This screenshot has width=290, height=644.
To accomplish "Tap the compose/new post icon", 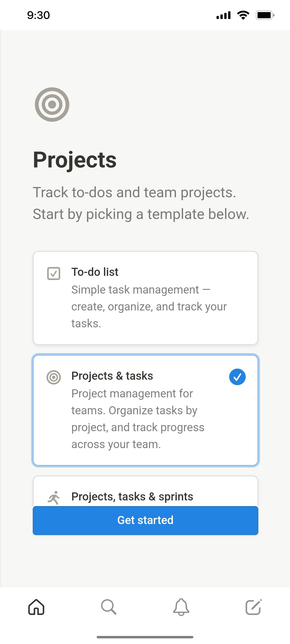I will point(253,607).
